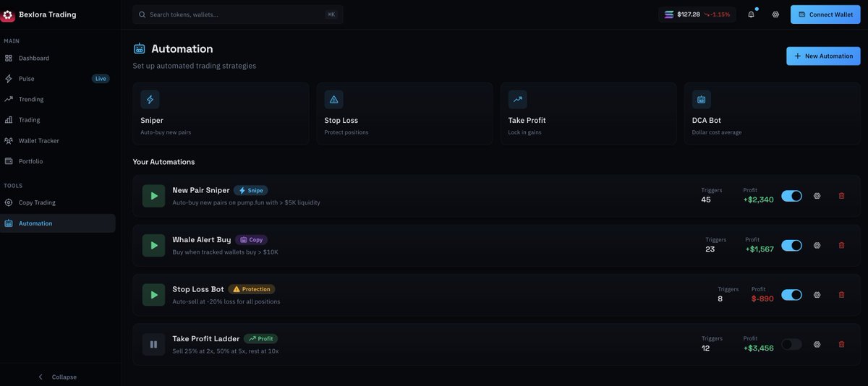Viewport: 868px width, 386px height.
Task: Click the Protection tag badge
Action: [252, 289]
